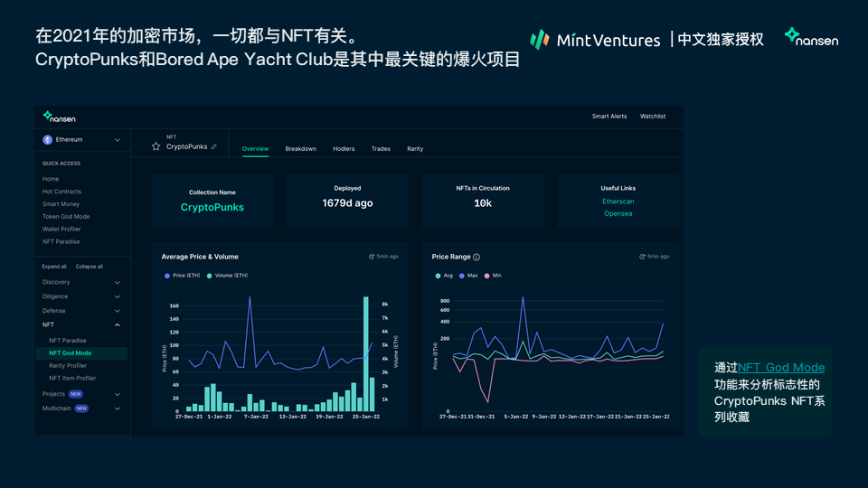Open Rarity Profiler
This screenshot has height=488, width=868.
click(68, 366)
